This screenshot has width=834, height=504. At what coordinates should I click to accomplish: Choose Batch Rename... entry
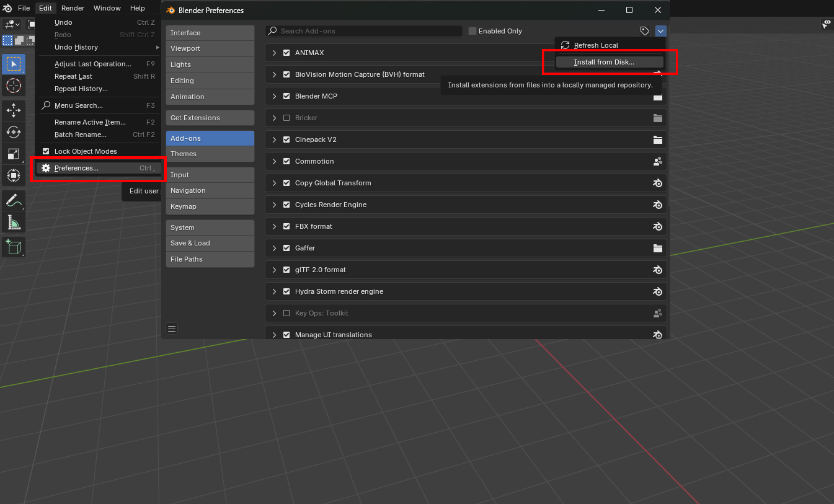click(x=98, y=134)
